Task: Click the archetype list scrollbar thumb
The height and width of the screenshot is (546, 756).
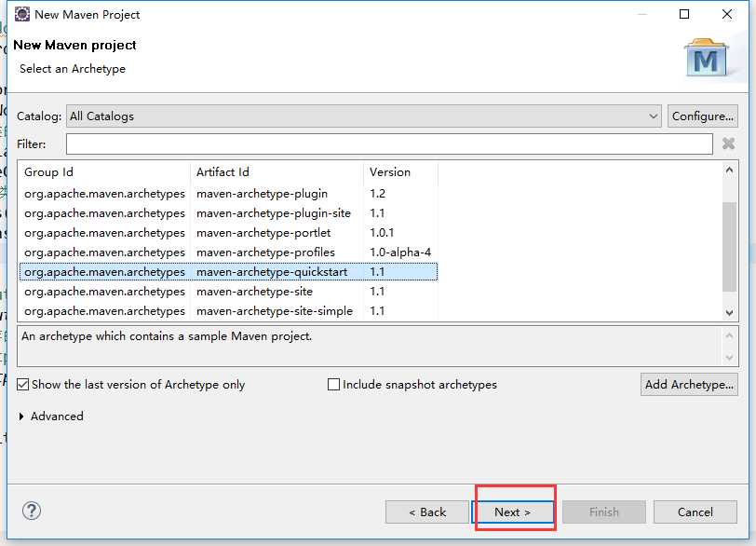Action: [x=729, y=247]
